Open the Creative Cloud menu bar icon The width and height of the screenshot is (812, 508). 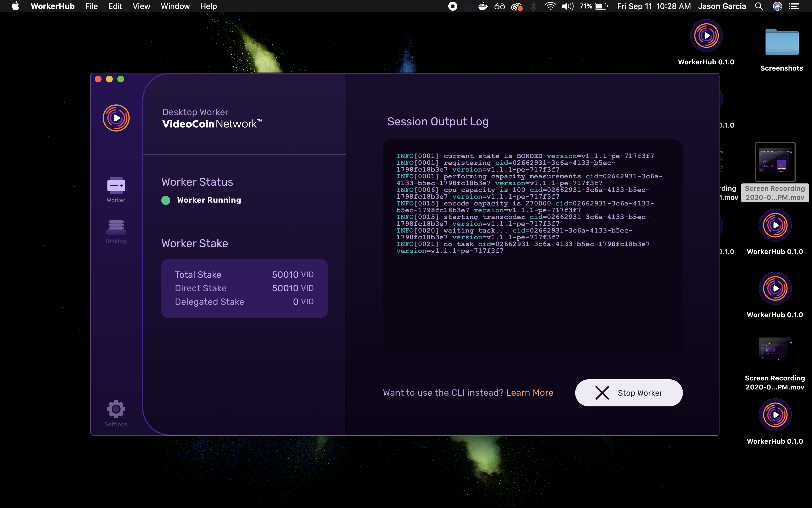pyautogui.click(x=517, y=6)
